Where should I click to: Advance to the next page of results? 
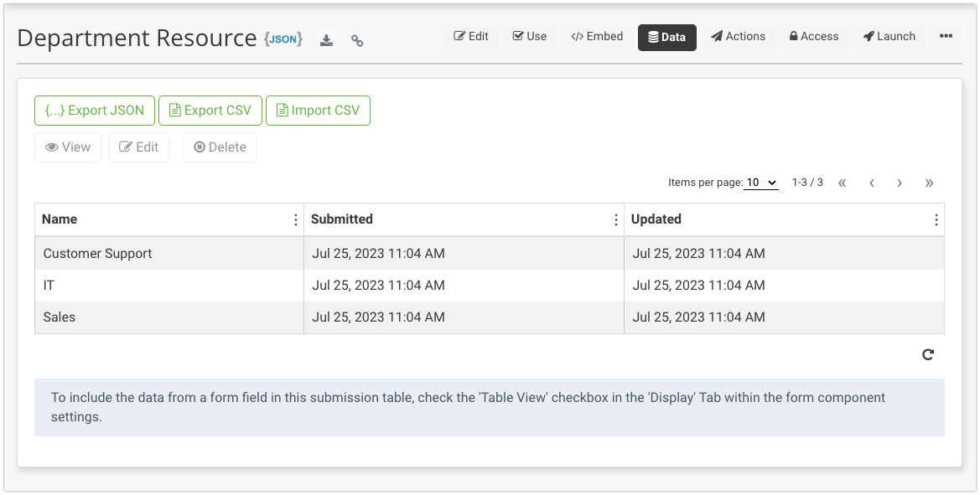click(x=900, y=183)
